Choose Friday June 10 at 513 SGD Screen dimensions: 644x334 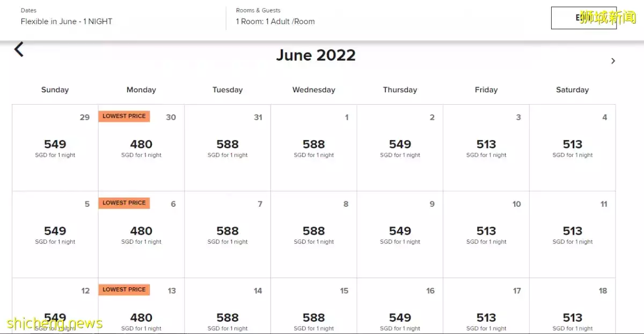486,235
